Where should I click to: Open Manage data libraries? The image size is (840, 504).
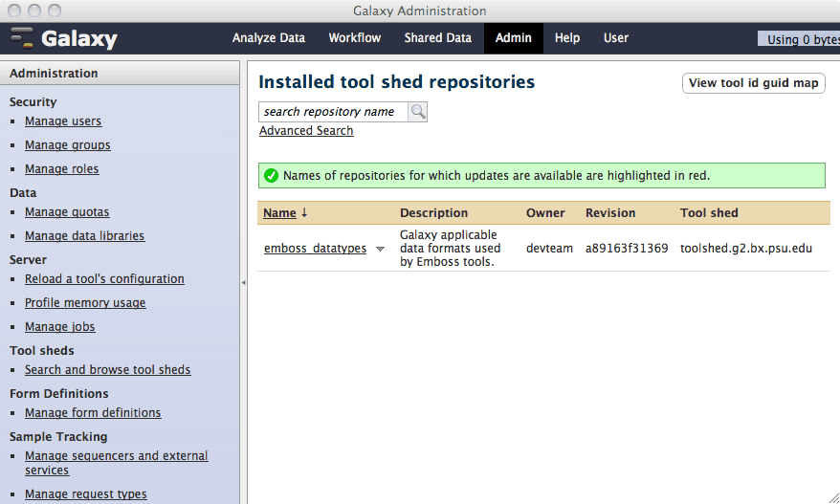tap(84, 236)
